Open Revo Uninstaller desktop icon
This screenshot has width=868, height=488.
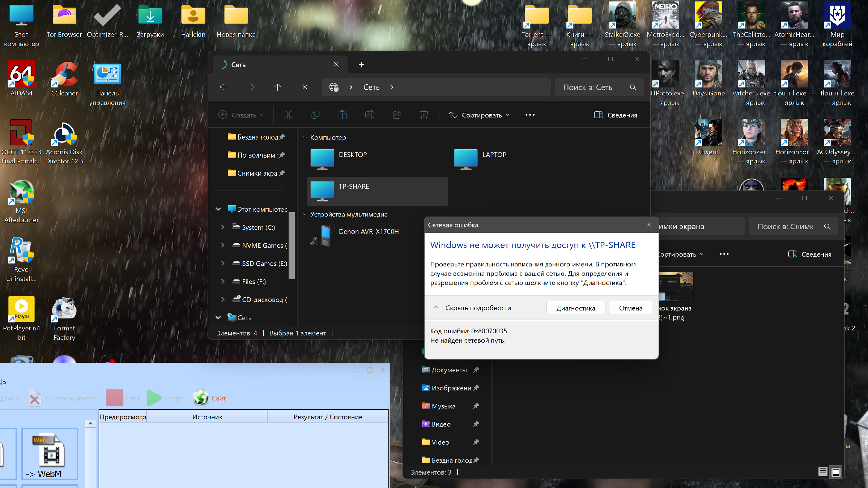tap(21, 260)
